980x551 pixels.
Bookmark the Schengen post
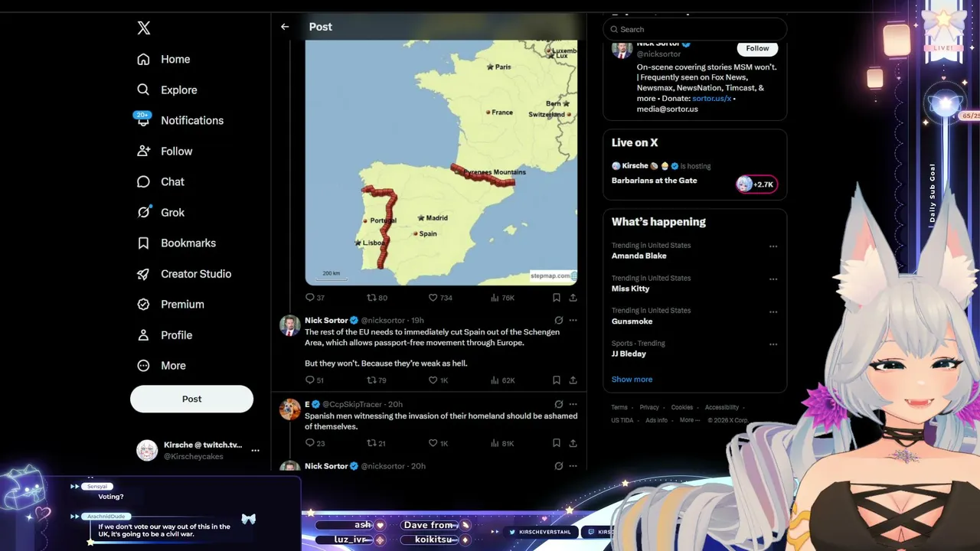[x=557, y=380]
